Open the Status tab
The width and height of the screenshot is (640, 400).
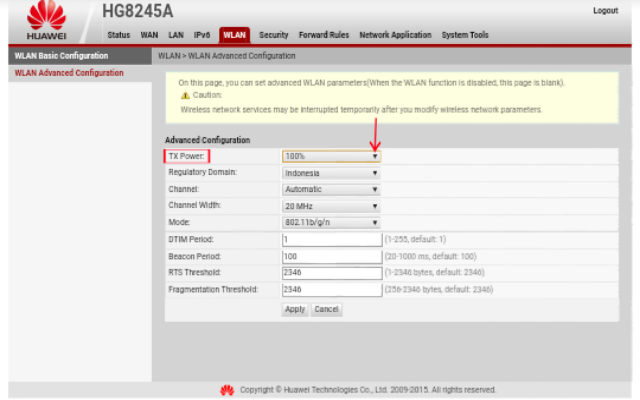tap(118, 35)
